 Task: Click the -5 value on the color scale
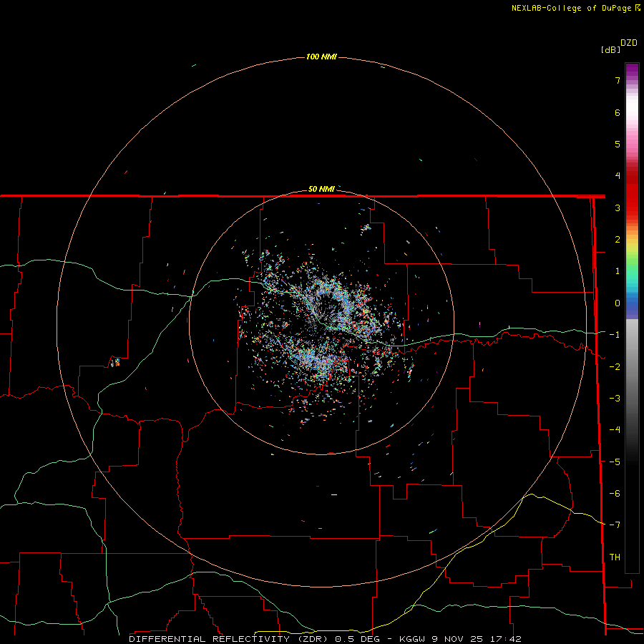click(x=615, y=462)
